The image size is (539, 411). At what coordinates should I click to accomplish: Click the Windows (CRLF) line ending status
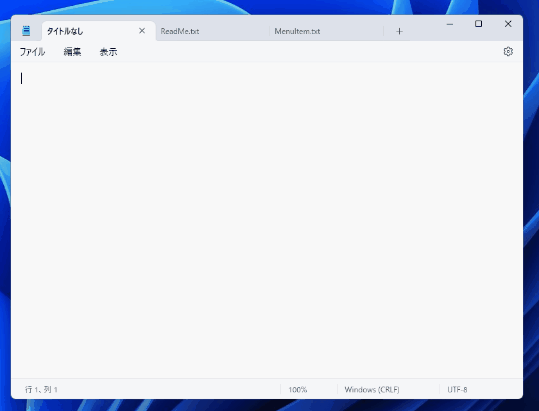372,390
